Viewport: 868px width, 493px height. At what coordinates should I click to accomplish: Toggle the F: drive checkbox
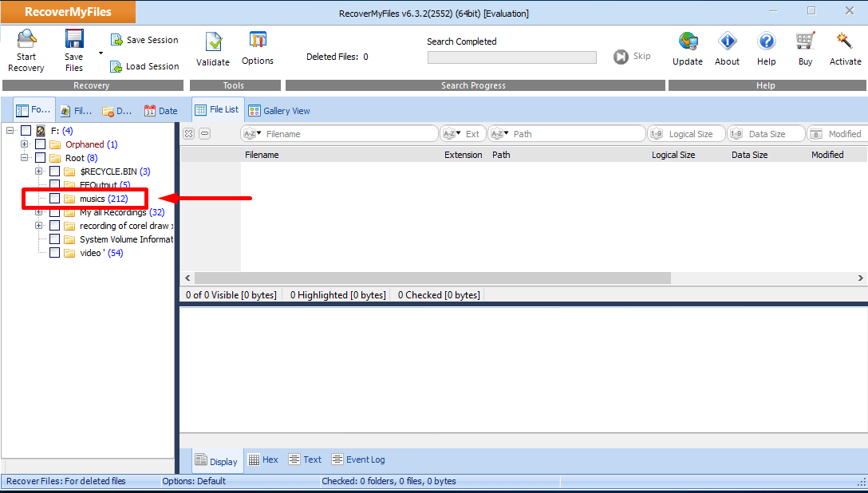[x=26, y=131]
